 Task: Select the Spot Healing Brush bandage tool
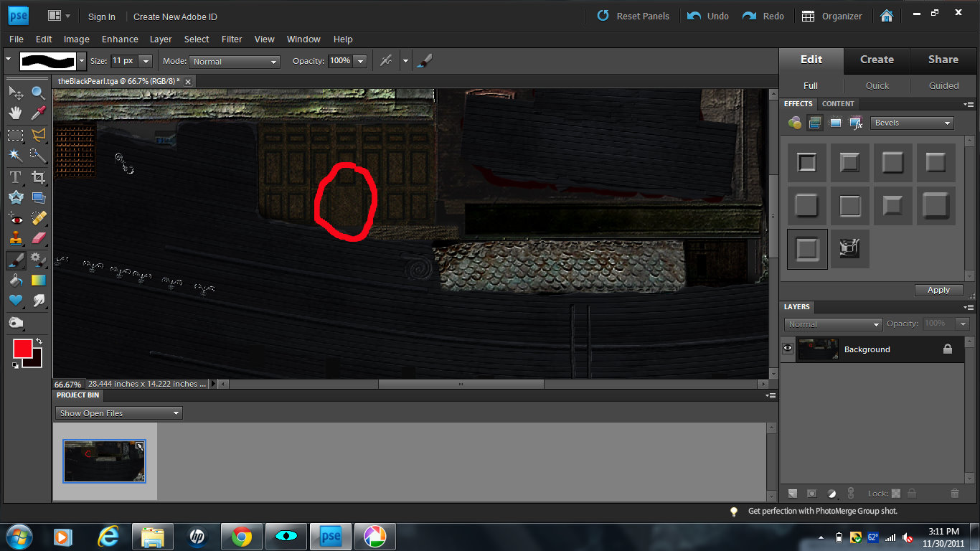[x=38, y=218]
